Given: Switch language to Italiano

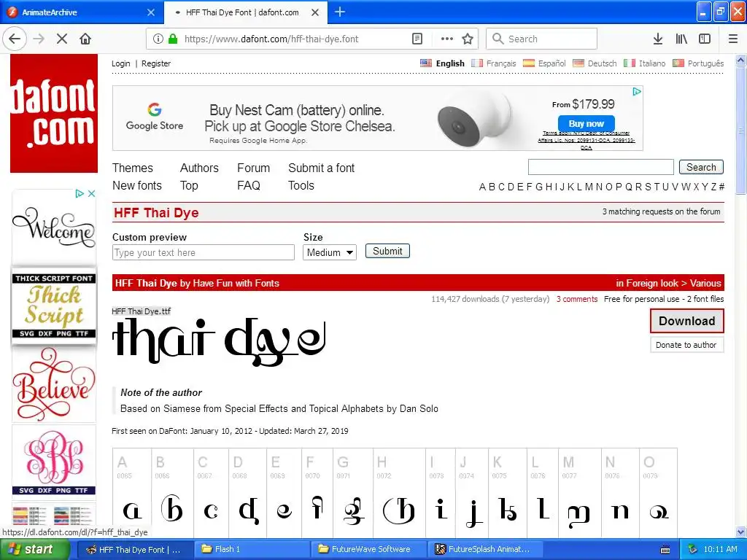Looking at the screenshot, I should pos(645,63).
